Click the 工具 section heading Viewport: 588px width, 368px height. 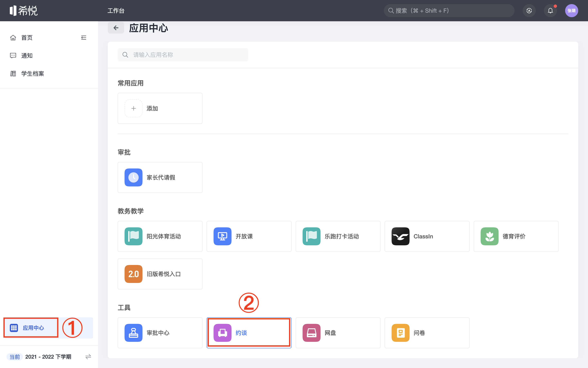[124, 308]
